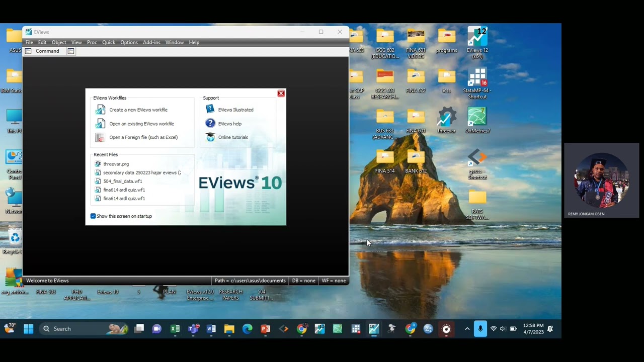Image resolution: width=644 pixels, height=362 pixels.
Task: Open the File menu in EViews
Action: (29, 42)
